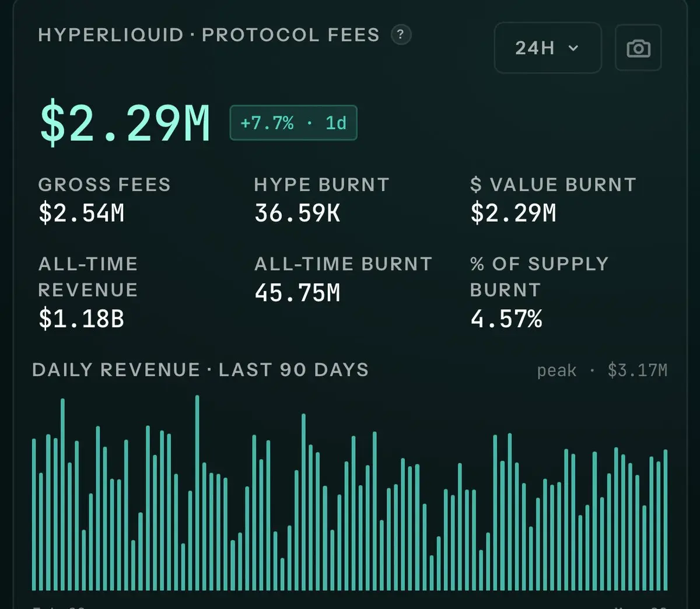
Task: Click the peak $3.17M indicator
Action: click(602, 371)
